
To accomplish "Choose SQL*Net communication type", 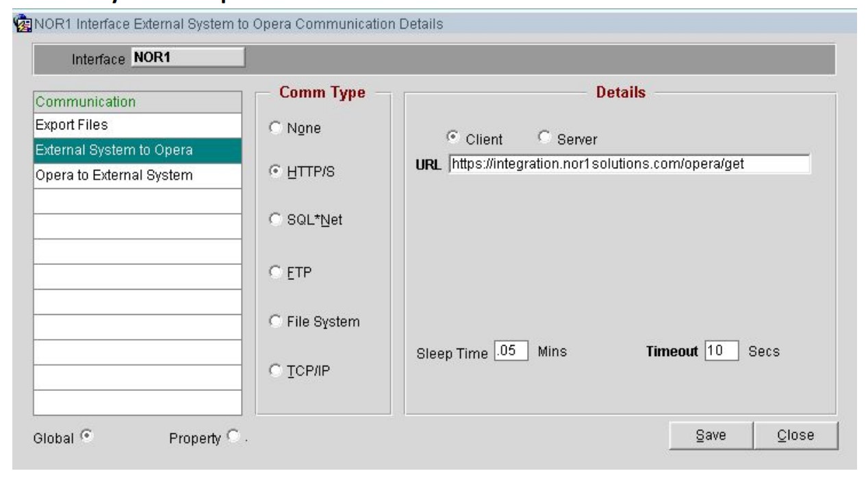I will tap(276, 220).
